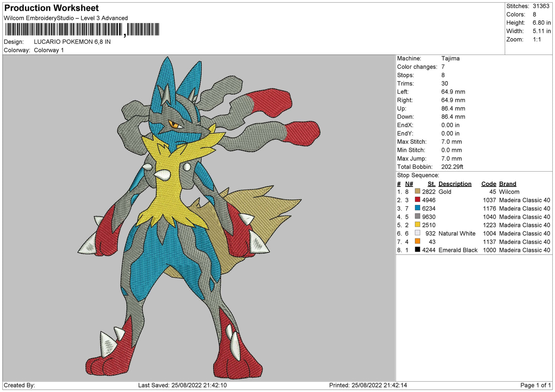Image resolution: width=555 pixels, height=392 pixels.
Task: Click the Left value '64.9 mm'
Action: coord(453,92)
